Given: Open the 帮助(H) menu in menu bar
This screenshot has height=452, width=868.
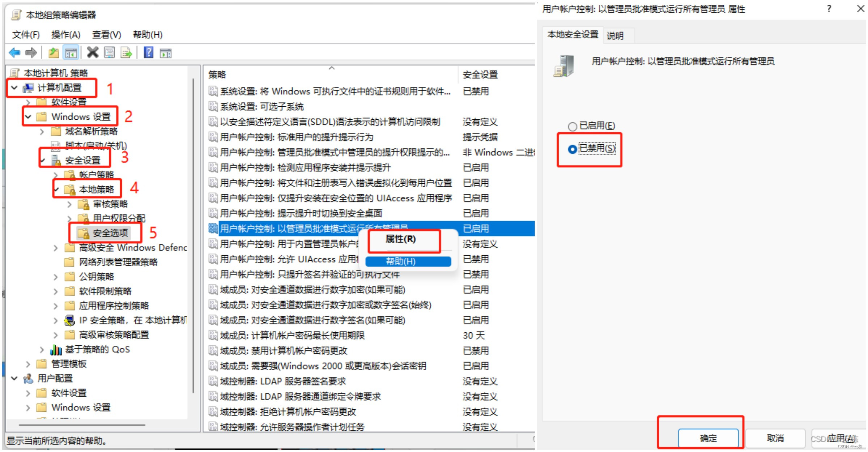Looking at the screenshot, I should [x=148, y=35].
